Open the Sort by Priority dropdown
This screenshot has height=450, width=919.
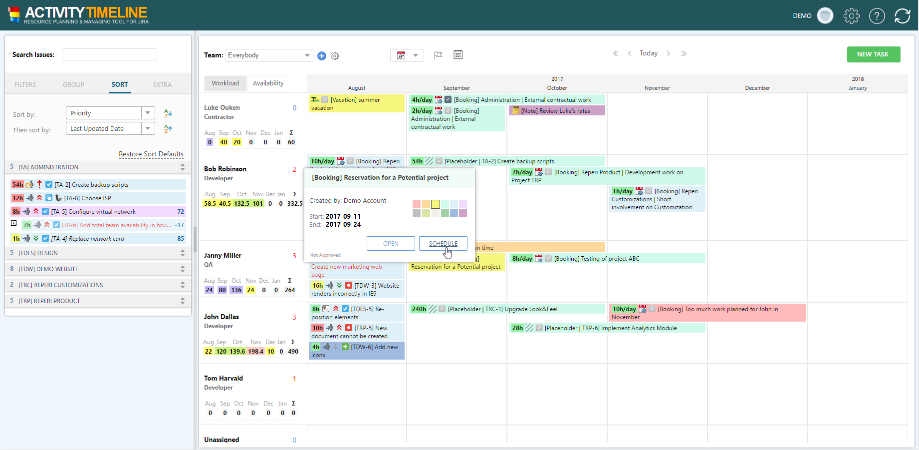coord(110,113)
